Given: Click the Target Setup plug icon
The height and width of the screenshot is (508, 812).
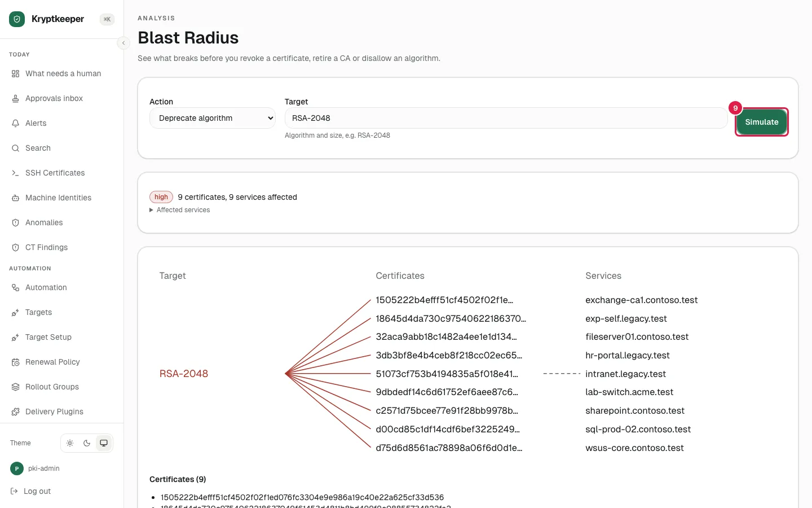Looking at the screenshot, I should click(x=15, y=338).
